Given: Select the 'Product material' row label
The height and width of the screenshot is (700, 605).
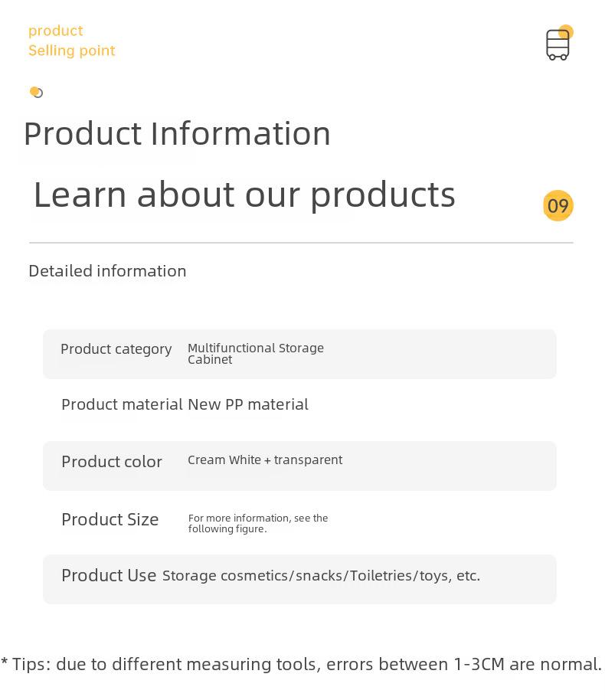Looking at the screenshot, I should click(122, 404).
